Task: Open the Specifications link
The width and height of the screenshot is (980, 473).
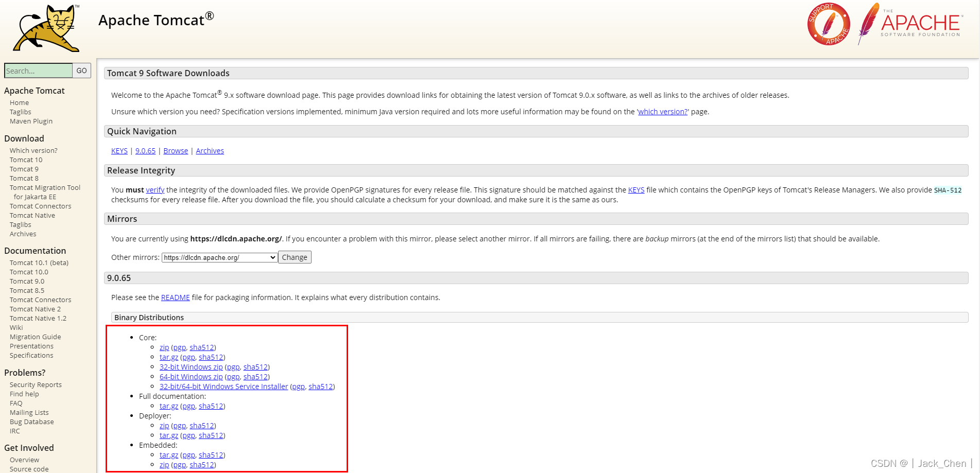Action: click(31, 356)
